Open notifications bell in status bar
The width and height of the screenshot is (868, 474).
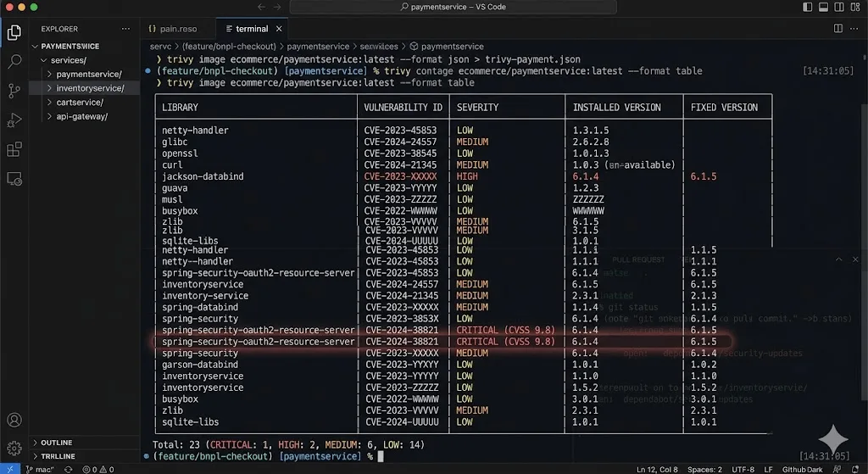pos(856,469)
